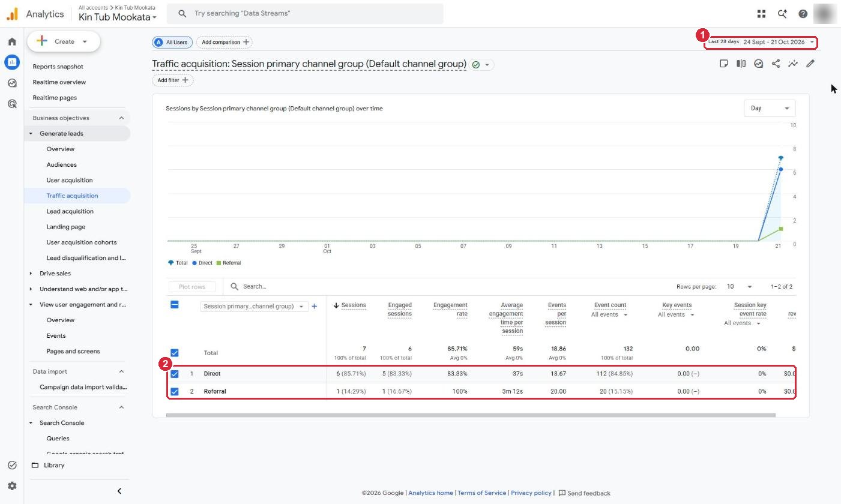Open the Last 28 days date range picker
841x504 pixels.
tap(761, 42)
